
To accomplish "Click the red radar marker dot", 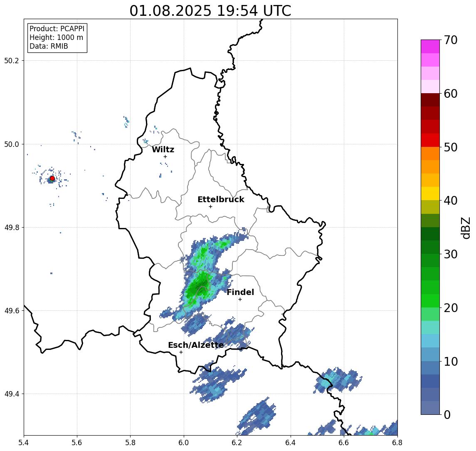I will click(x=52, y=178).
